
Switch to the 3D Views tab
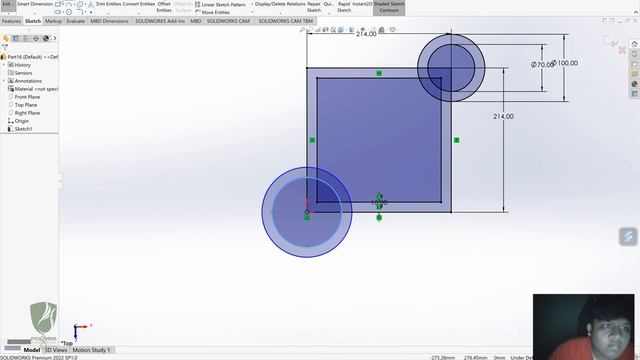coord(56,350)
